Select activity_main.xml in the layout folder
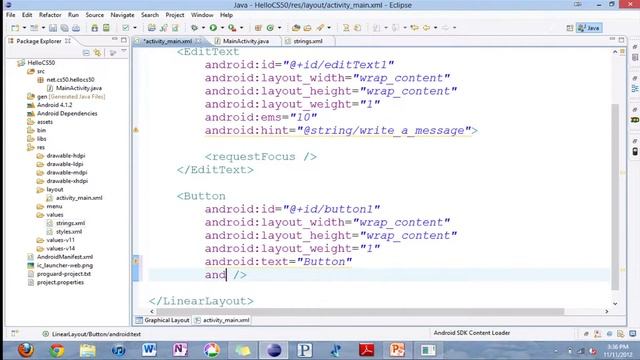Image resolution: width=640 pixels, height=360 pixels. 79,198
